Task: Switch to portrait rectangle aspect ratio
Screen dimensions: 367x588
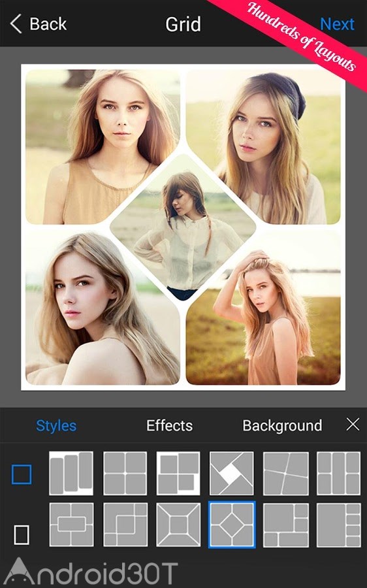Action: (x=22, y=534)
